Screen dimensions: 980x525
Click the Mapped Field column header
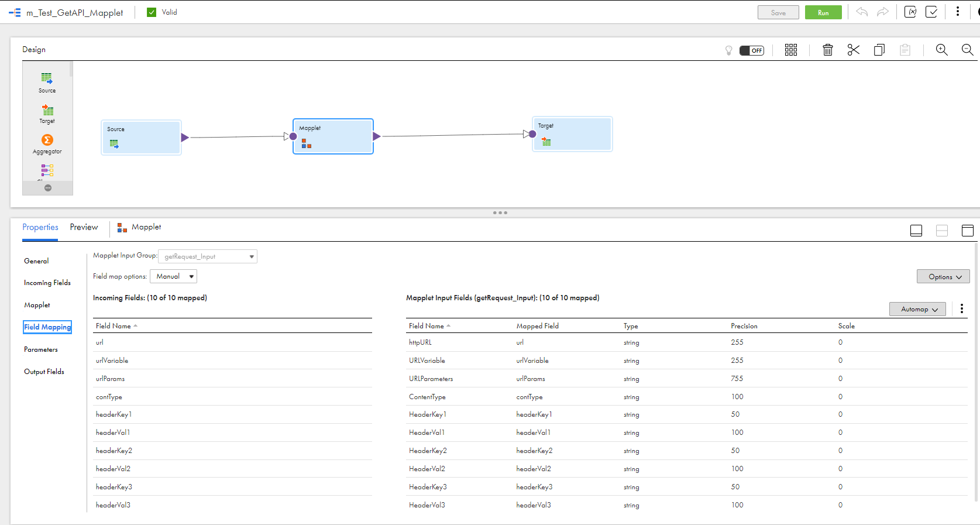point(537,326)
